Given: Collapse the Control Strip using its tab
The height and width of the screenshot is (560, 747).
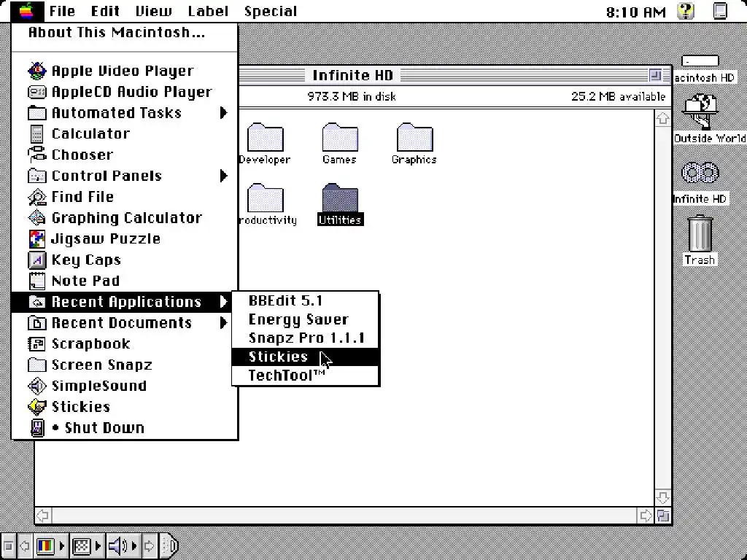Looking at the screenshot, I should point(169,545).
